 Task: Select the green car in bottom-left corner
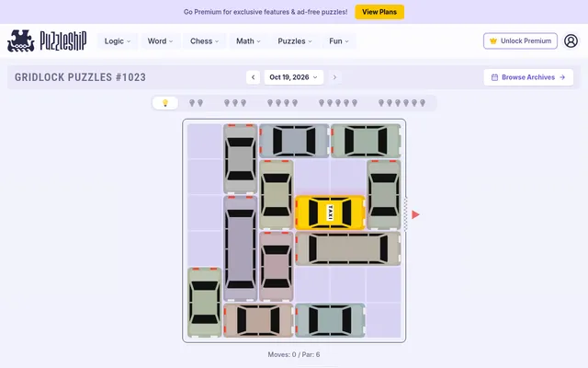coord(204,303)
